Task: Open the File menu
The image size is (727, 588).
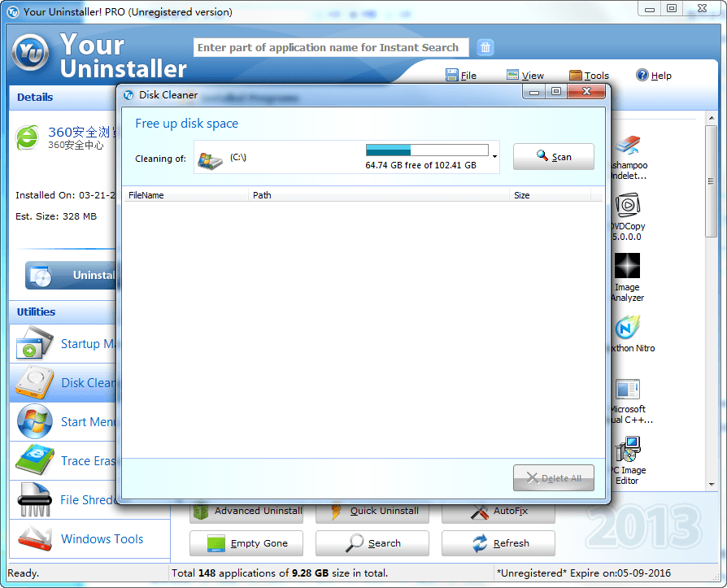Action: 461,75
